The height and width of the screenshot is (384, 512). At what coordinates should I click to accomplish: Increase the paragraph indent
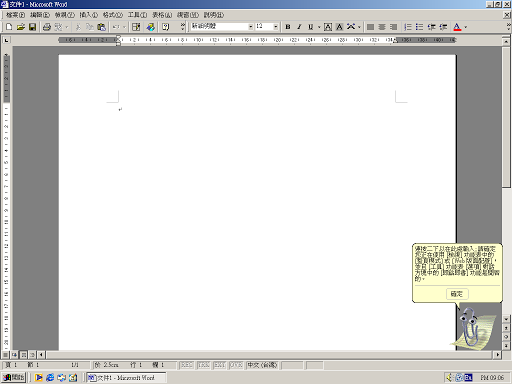[x=443, y=27]
